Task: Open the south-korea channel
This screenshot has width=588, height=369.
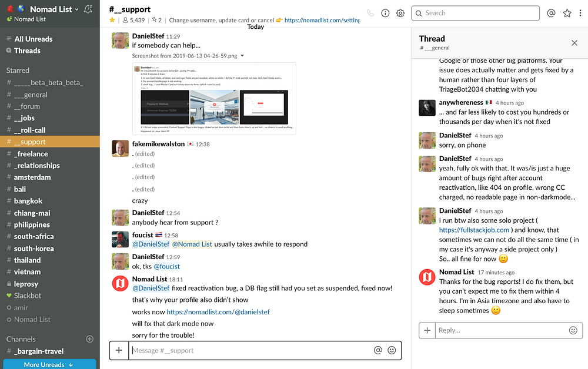Action: [x=50, y=249]
